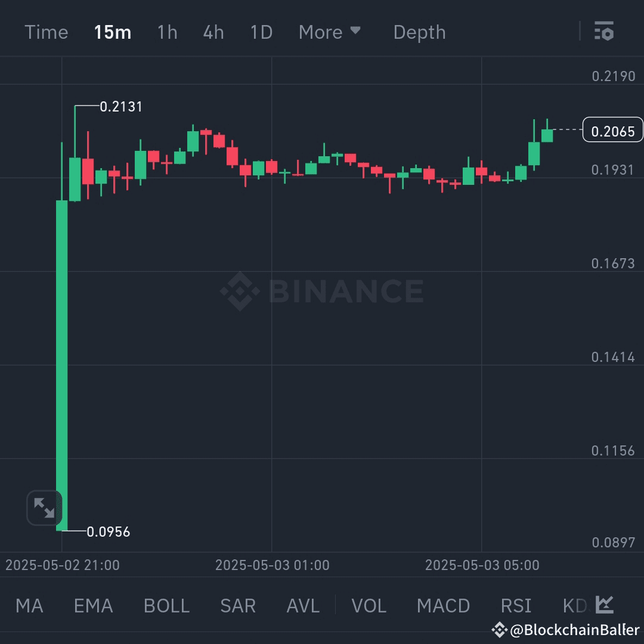Enable the EMA indicator
This screenshot has height=644, width=644.
[x=93, y=606]
